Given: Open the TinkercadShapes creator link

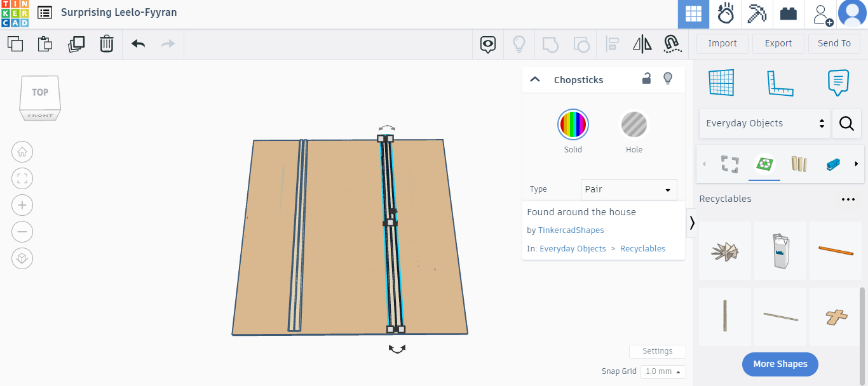Looking at the screenshot, I should point(571,230).
